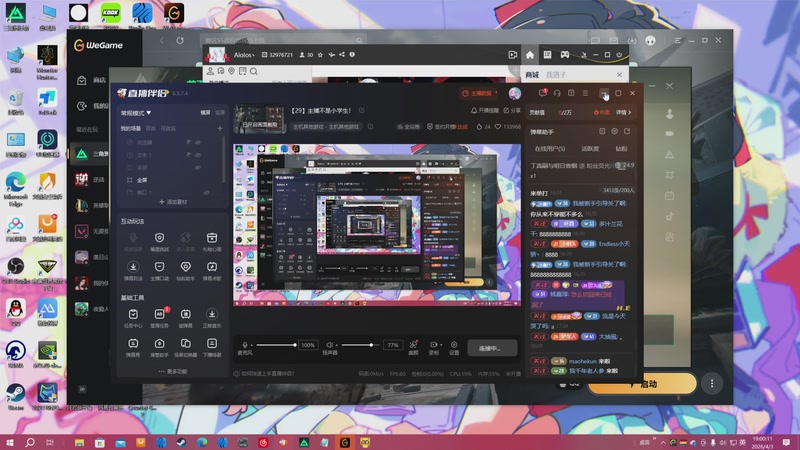
Task: Open the 读弹幕 tool
Action: tap(186, 318)
